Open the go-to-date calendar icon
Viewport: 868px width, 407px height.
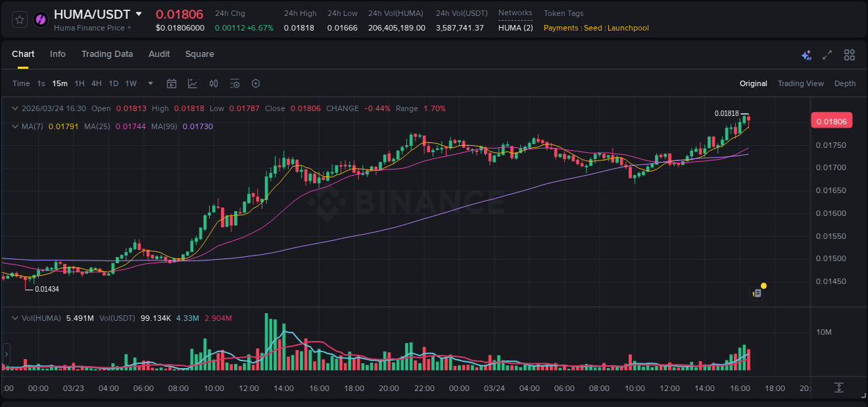pyautogui.click(x=172, y=83)
